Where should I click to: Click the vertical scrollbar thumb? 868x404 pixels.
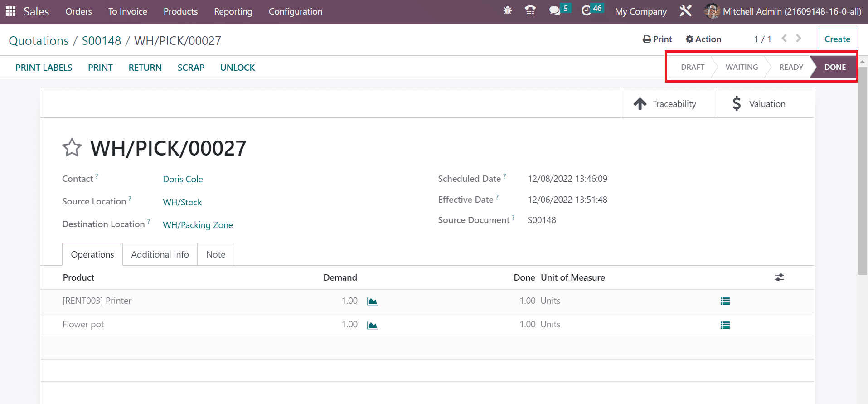click(x=862, y=170)
